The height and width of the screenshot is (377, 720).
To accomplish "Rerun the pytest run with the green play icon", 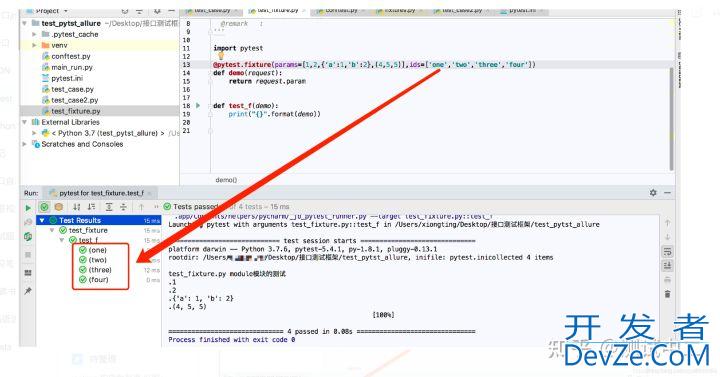I will point(28,208).
